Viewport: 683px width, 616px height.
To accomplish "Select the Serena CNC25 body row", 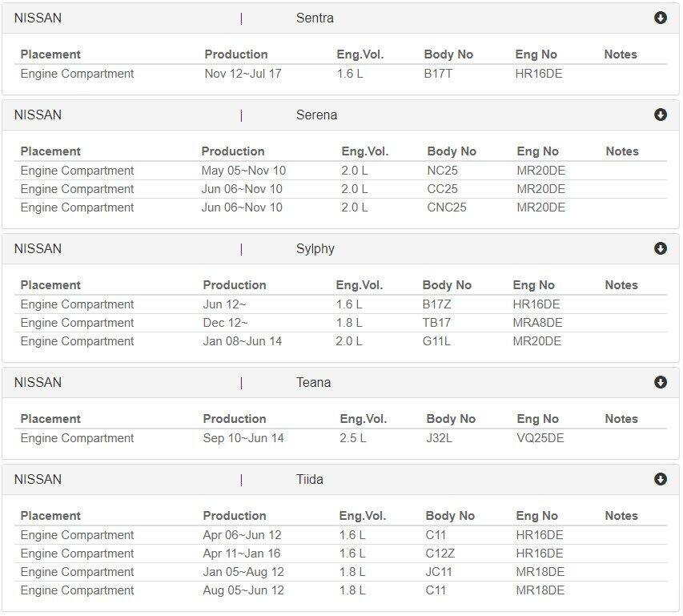I will pos(340,207).
